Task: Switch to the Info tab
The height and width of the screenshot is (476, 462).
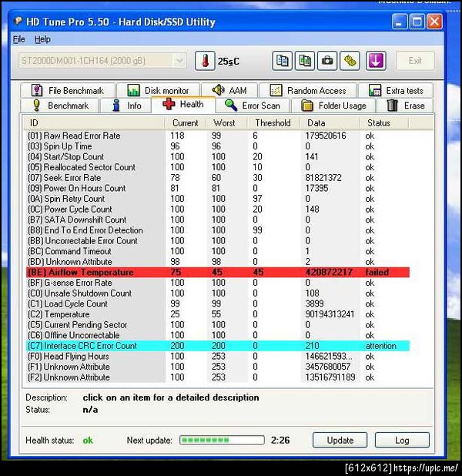Action: point(126,106)
